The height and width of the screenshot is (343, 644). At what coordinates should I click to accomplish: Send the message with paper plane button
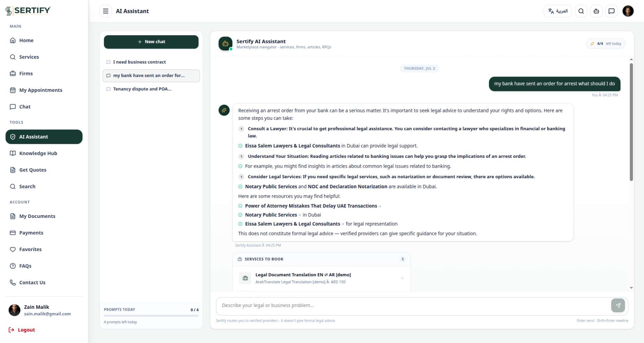click(618, 306)
